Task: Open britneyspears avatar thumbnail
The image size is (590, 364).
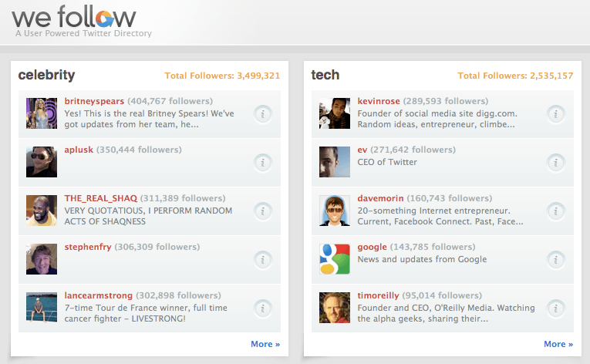Action: 42,113
